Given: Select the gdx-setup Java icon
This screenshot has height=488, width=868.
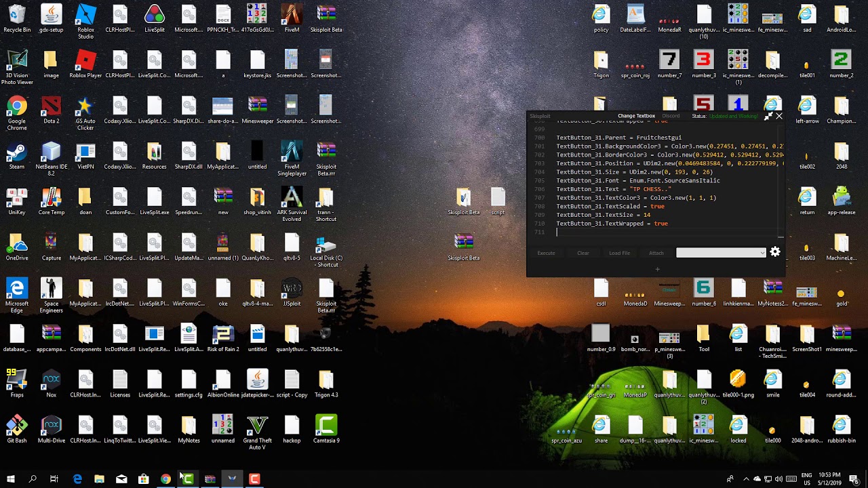Looking at the screenshot, I should 52,19.
